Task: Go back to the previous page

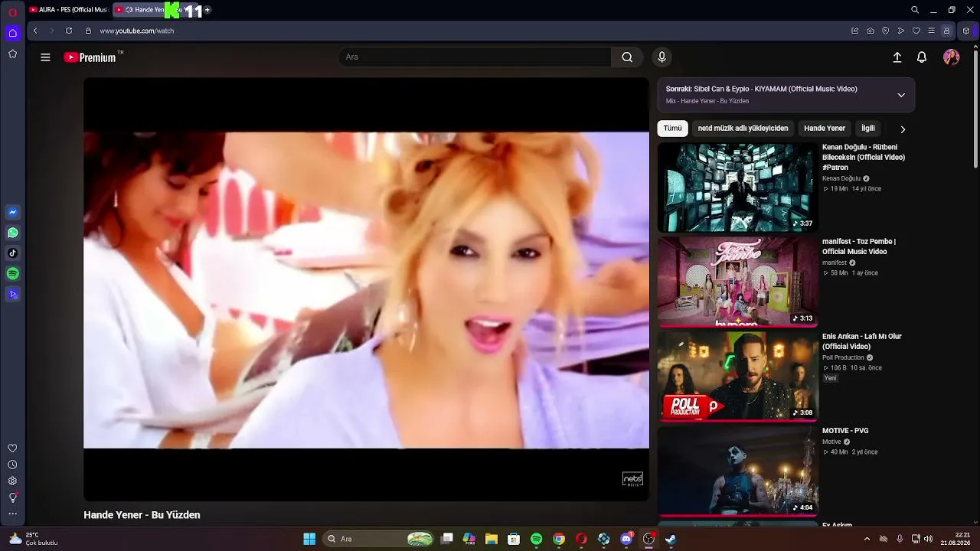Action: coord(35,31)
